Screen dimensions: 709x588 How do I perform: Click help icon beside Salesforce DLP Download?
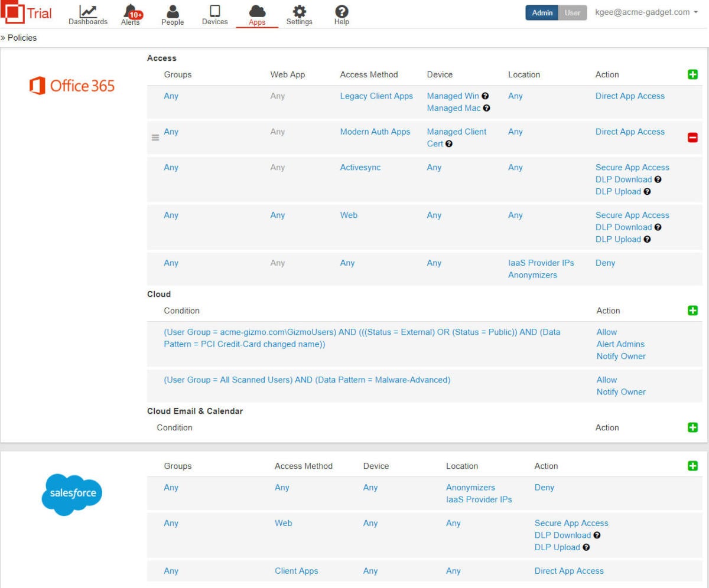597,535
